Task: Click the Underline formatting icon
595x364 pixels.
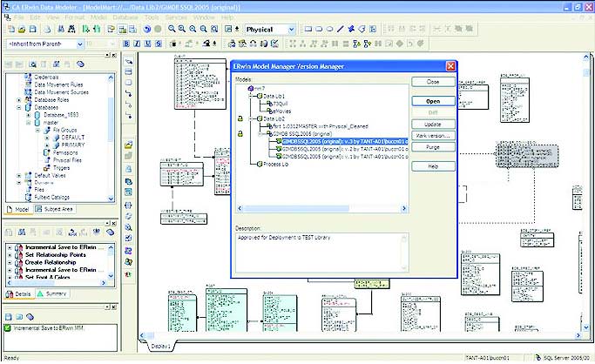Action: tap(147, 44)
